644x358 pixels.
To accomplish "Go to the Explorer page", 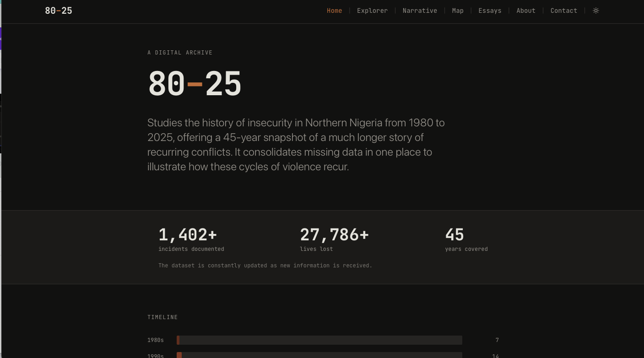I will (x=372, y=11).
